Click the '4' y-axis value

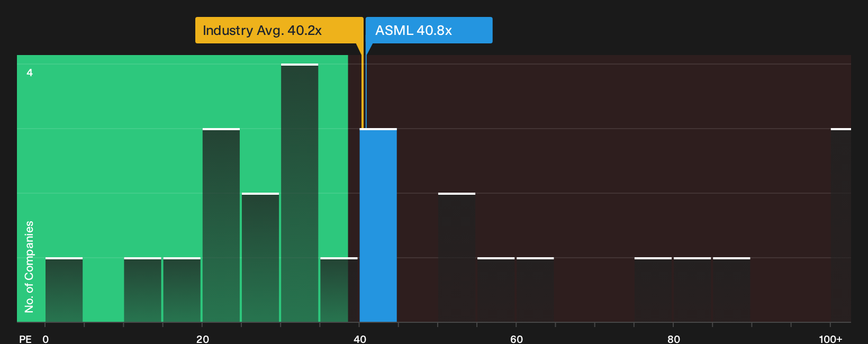[30, 73]
